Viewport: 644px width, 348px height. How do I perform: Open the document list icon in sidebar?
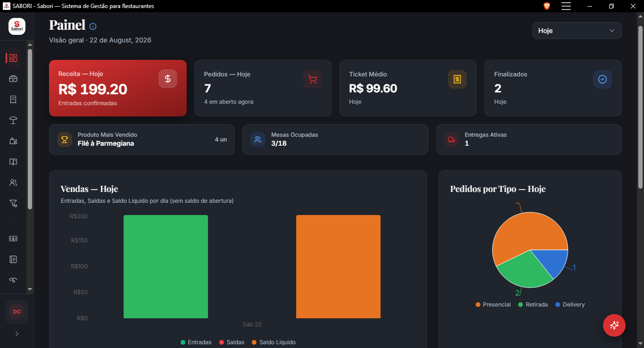coord(13,259)
